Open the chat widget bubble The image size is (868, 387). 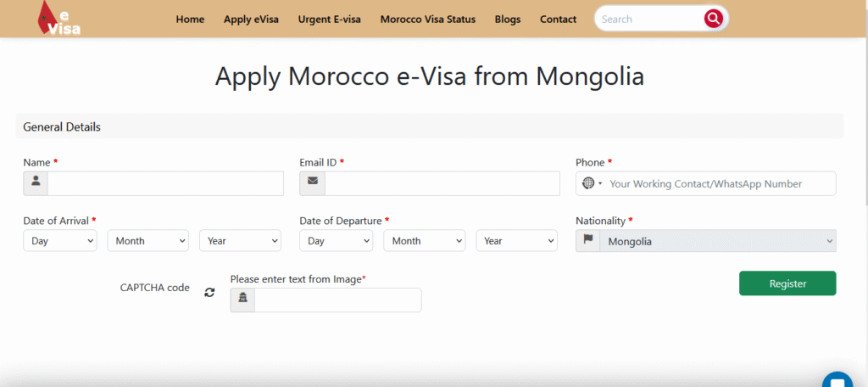point(837,380)
